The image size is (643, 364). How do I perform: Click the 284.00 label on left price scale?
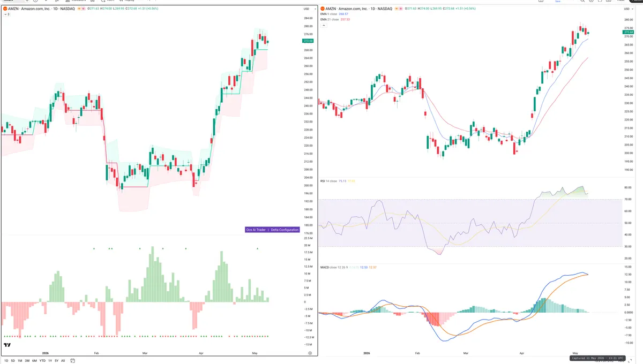pos(308,18)
